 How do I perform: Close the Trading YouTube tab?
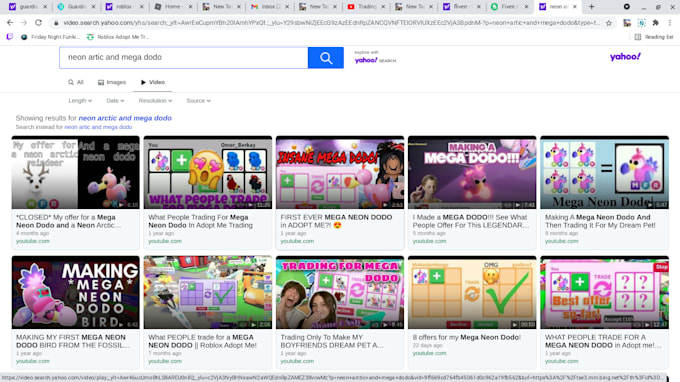point(383,7)
